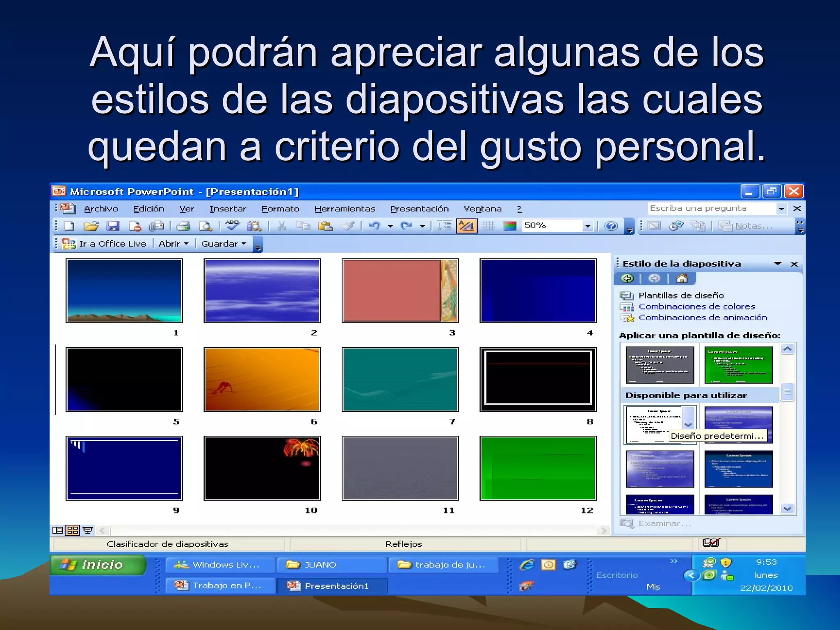Click the Home icon in the task pane
The width and height of the screenshot is (840, 630).
[682, 279]
